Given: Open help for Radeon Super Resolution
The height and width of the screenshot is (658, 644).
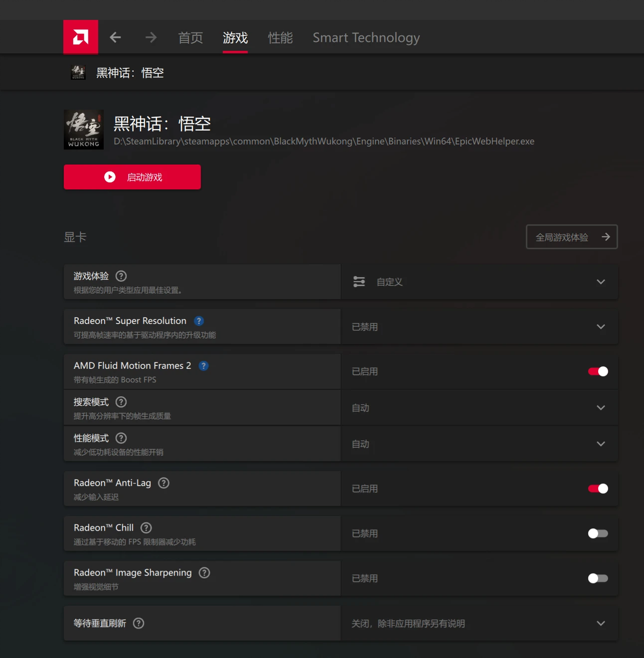Looking at the screenshot, I should pyautogui.click(x=199, y=321).
